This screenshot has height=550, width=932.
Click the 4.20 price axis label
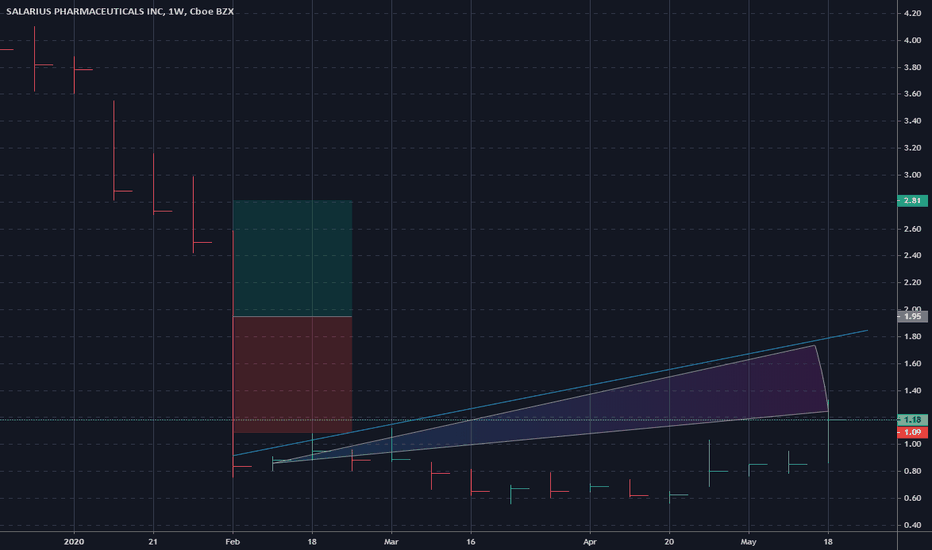[912, 13]
